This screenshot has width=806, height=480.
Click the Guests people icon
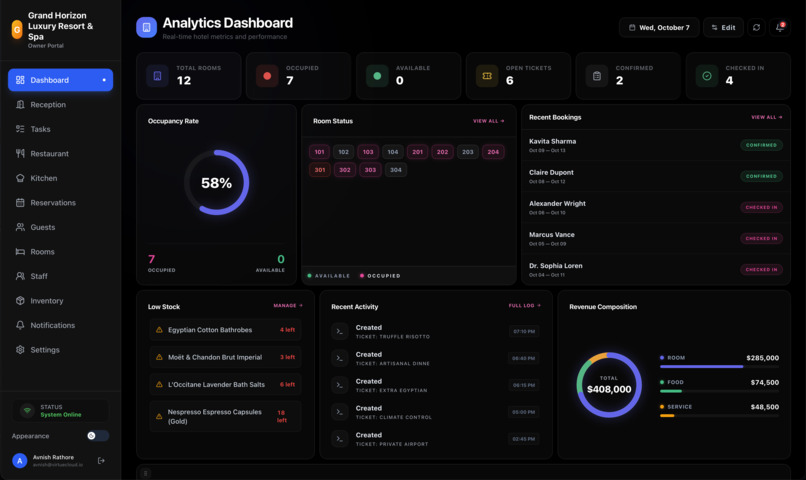(20, 227)
